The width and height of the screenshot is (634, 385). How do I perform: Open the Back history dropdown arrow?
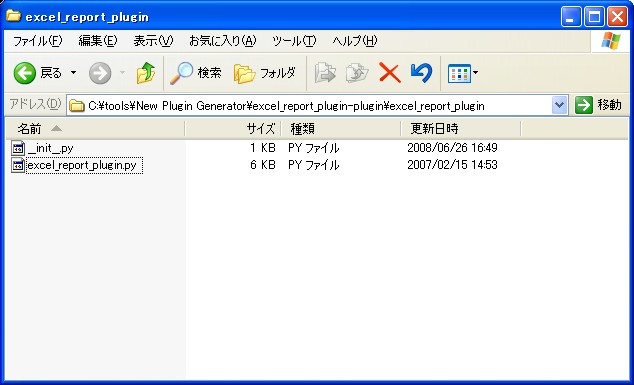(73, 73)
